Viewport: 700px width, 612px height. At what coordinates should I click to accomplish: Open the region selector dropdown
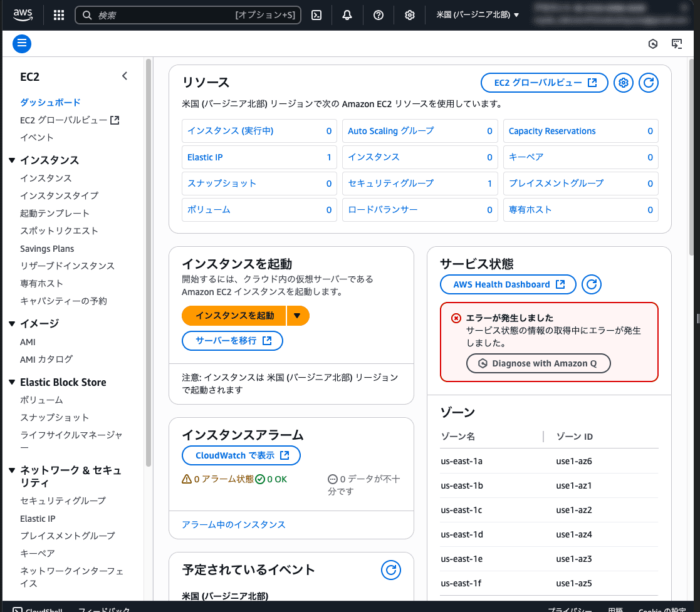click(x=478, y=15)
